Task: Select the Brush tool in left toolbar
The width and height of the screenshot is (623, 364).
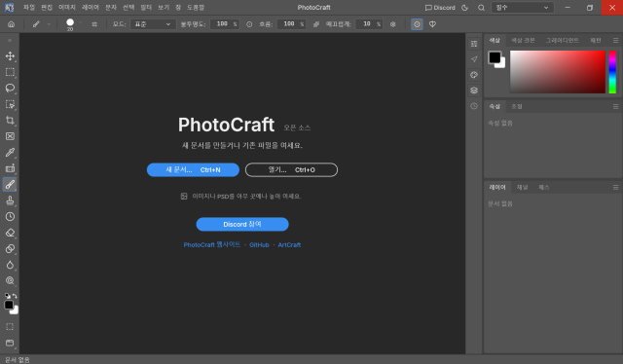Action: 10,184
